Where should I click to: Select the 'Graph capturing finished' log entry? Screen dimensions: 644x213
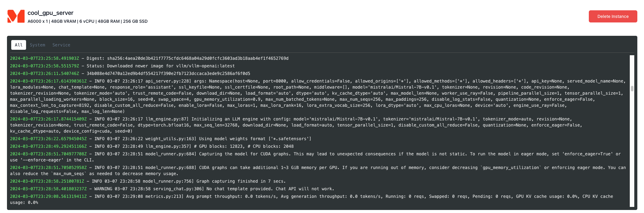coord(148,181)
